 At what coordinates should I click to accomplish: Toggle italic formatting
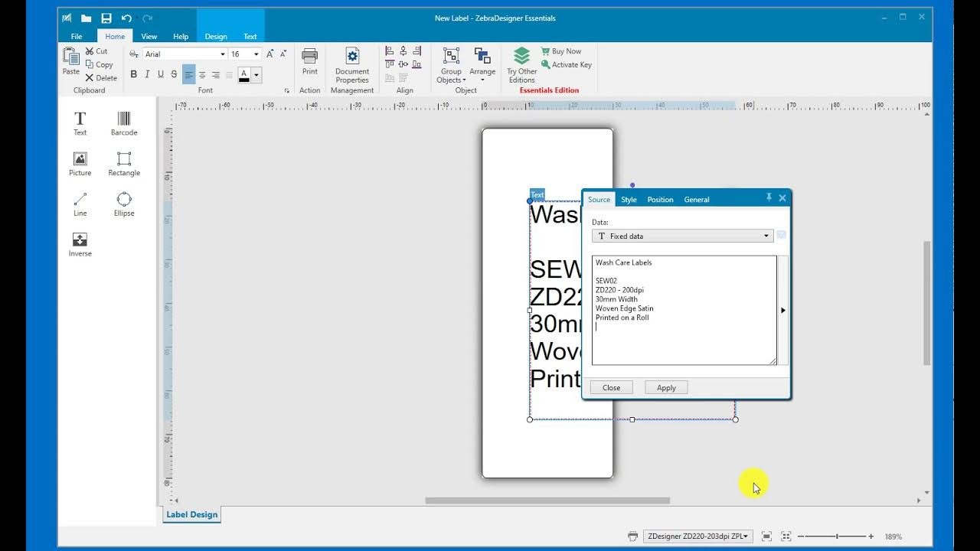[147, 74]
